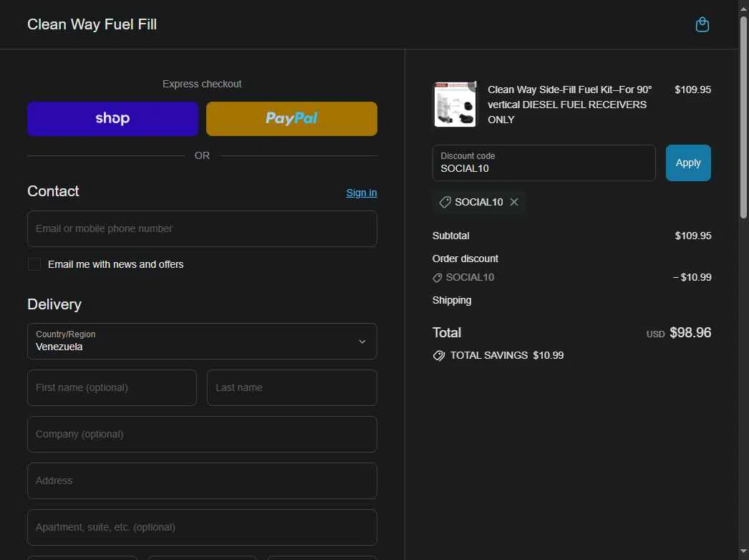The height and width of the screenshot is (560, 749).
Task: Focus the Email or mobile phone field
Action: [202, 229]
